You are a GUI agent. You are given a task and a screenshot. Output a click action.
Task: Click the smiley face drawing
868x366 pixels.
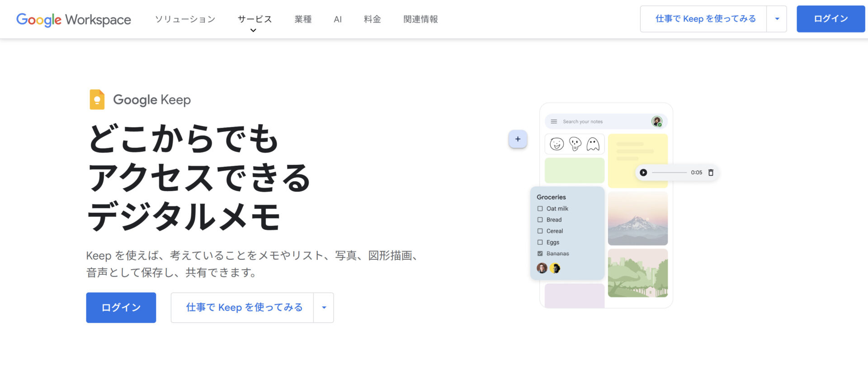point(557,144)
